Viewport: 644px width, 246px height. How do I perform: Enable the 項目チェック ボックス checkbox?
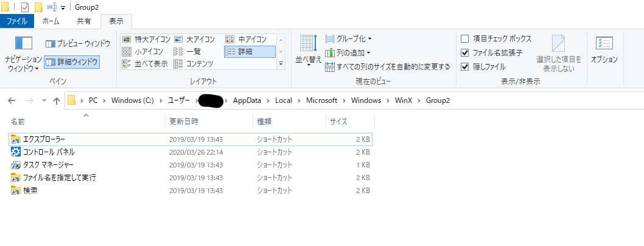465,39
